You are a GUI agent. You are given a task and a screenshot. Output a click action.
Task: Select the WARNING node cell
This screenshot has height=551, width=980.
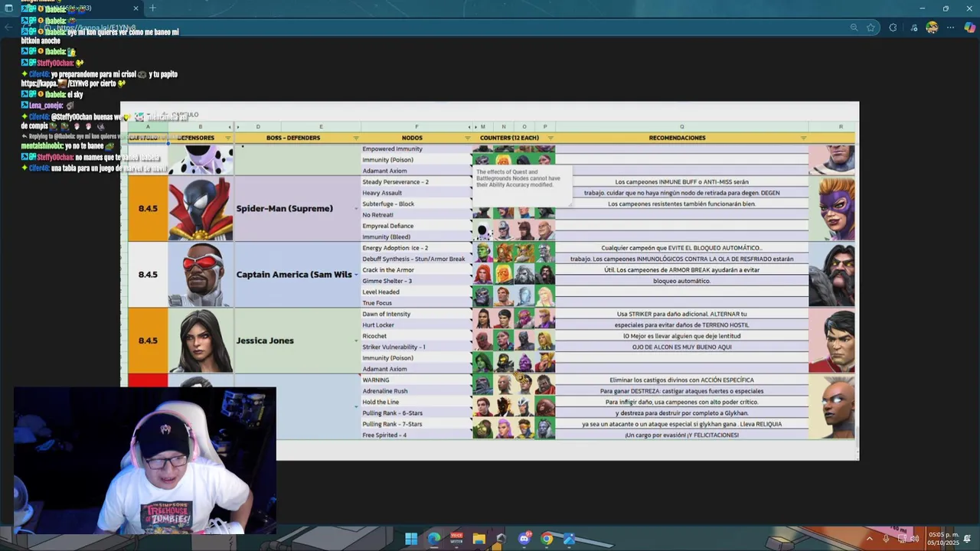pyautogui.click(x=416, y=380)
